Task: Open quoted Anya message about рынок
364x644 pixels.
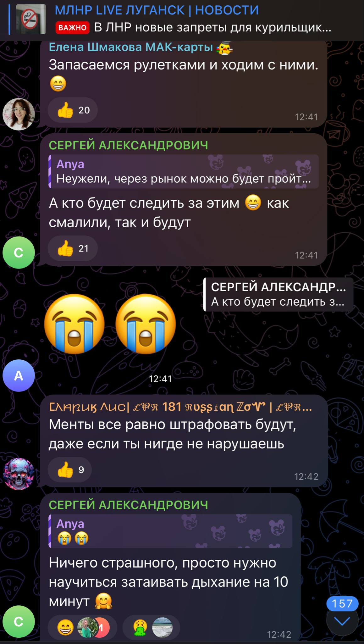Action: 184,172
